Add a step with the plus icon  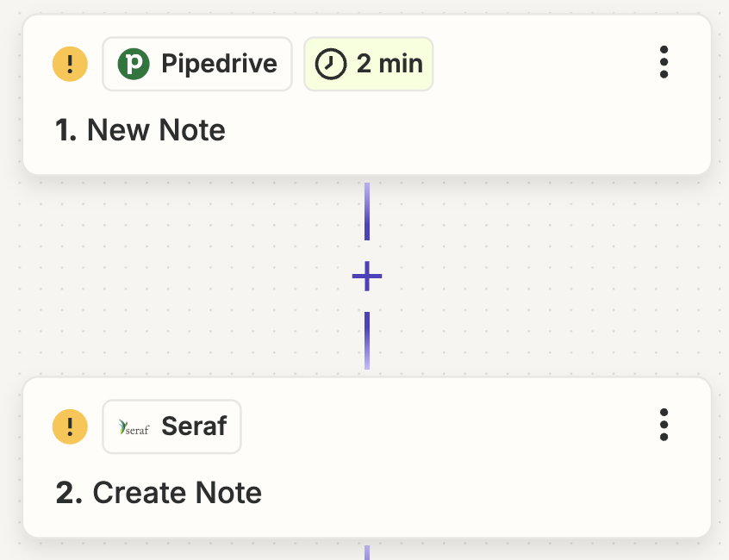pos(367,276)
